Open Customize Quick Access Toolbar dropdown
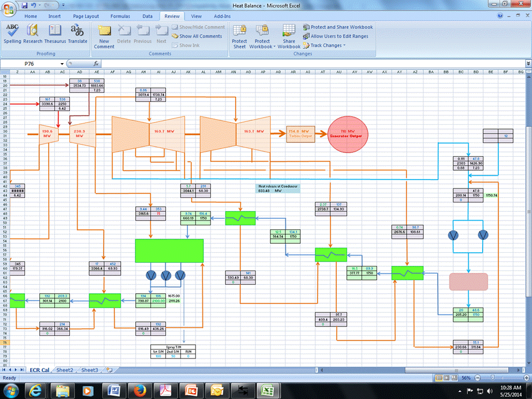532x399 pixels. [x=63, y=5]
